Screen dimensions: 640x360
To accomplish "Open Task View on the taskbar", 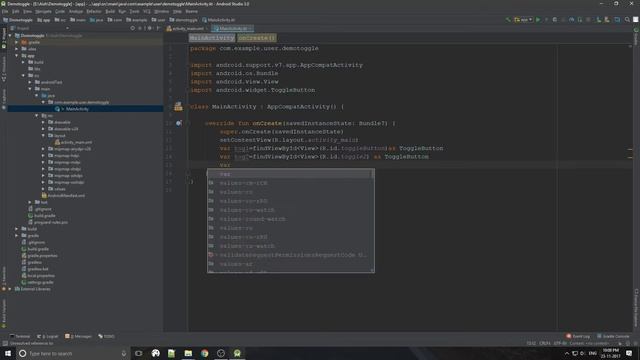I will 139,353.
